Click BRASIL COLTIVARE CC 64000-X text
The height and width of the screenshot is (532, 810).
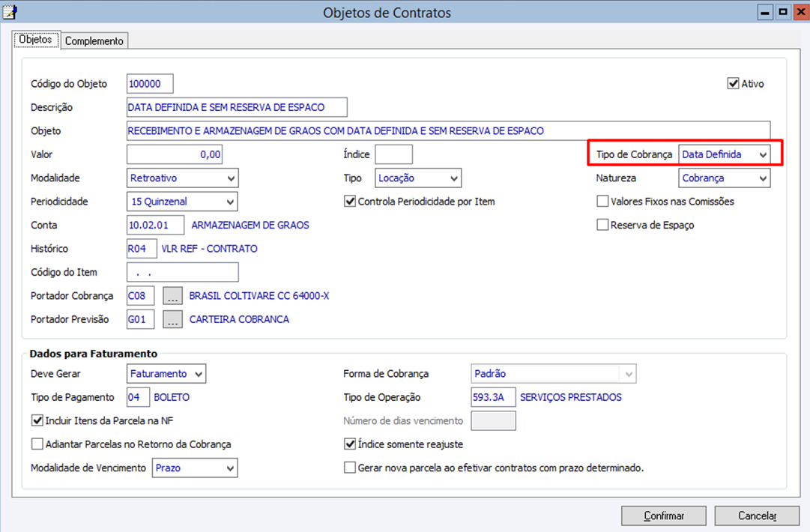[259, 296]
